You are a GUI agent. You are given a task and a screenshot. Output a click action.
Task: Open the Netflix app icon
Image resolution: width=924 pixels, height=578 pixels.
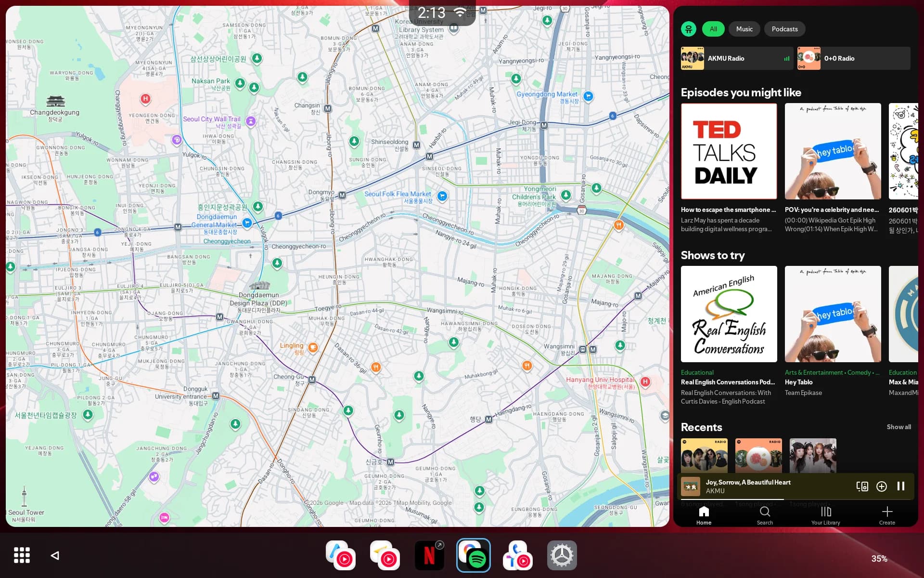coord(429,555)
